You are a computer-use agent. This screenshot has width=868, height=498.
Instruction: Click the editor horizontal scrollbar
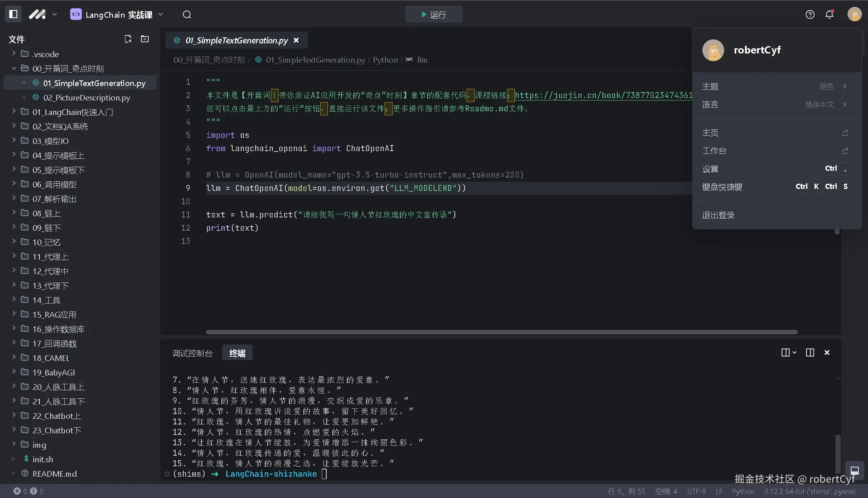[x=501, y=332]
